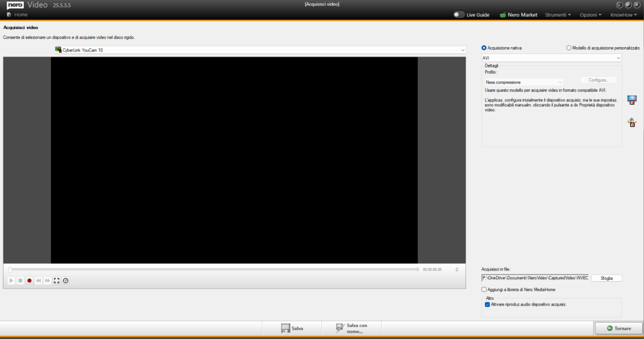The image size is (644, 339).
Task: Click the Tornare button
Action: (x=618, y=328)
